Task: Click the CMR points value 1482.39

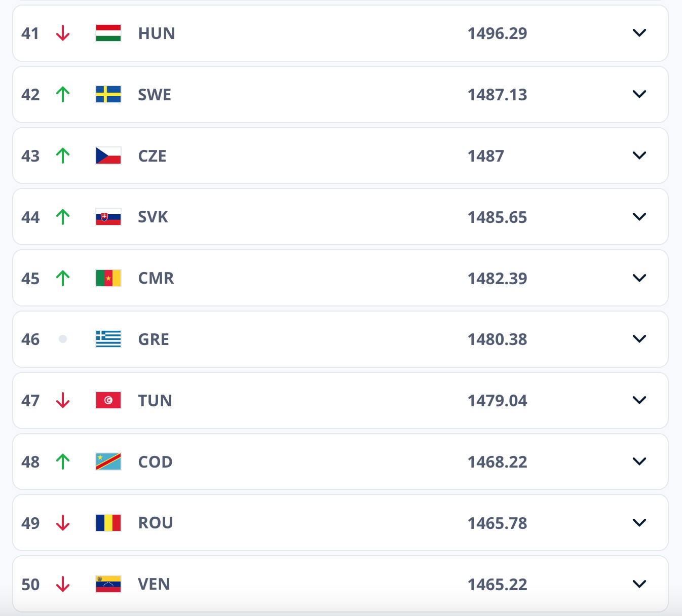Action: pyautogui.click(x=497, y=279)
